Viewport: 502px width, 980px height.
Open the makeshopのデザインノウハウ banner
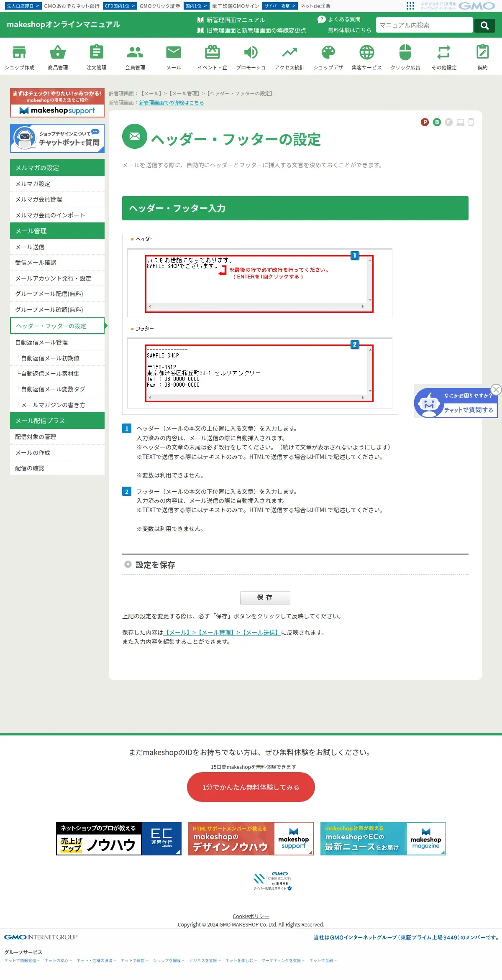pos(251,839)
